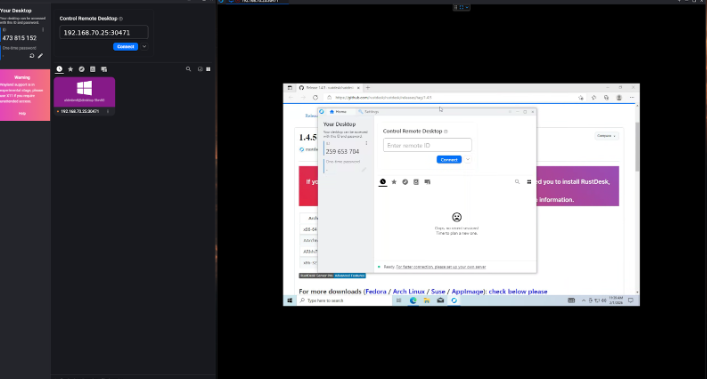Expand connect options arrow in dark client
The image size is (707, 379).
click(x=144, y=46)
